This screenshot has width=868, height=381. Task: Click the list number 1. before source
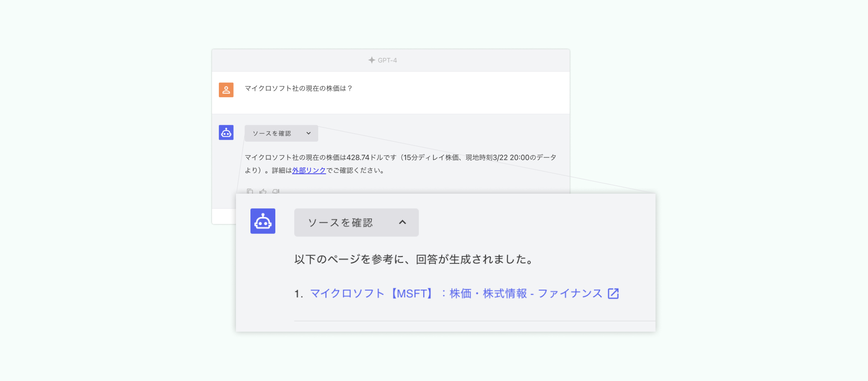click(299, 294)
